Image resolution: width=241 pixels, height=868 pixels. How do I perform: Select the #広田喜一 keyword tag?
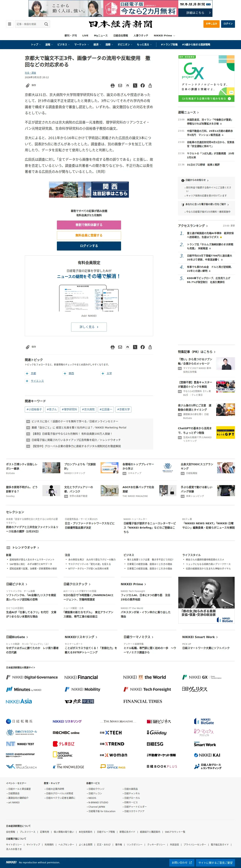click(106, 409)
